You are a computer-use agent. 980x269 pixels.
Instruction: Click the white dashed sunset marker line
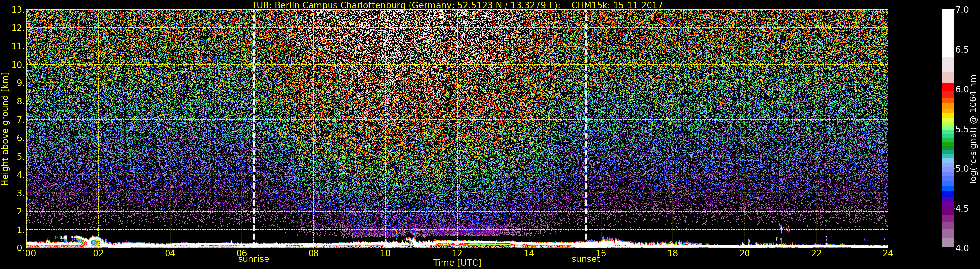[586, 125]
